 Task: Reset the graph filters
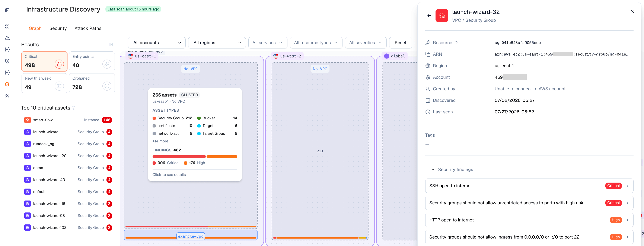pyautogui.click(x=400, y=43)
